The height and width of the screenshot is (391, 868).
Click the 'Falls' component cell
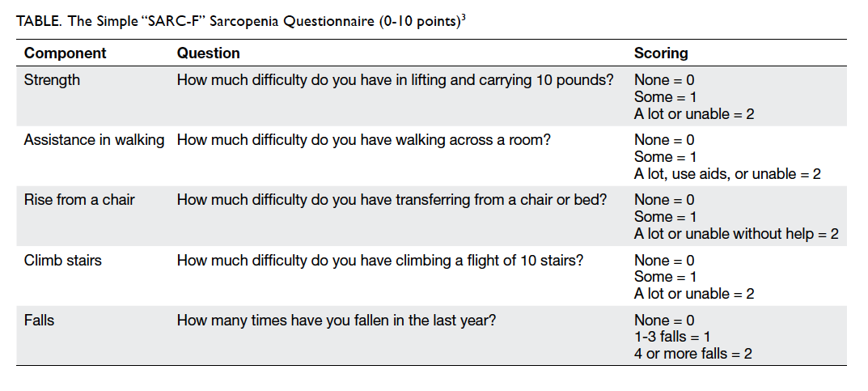click(39, 320)
